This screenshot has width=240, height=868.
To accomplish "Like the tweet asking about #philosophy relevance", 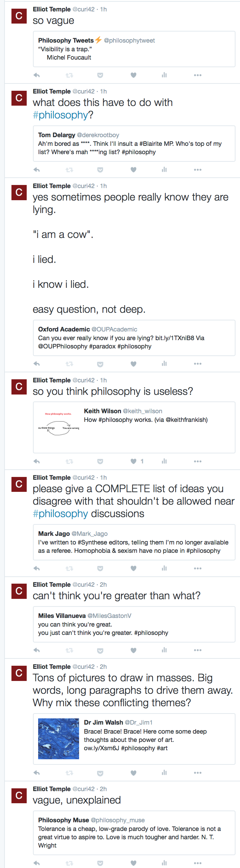I will (134, 170).
